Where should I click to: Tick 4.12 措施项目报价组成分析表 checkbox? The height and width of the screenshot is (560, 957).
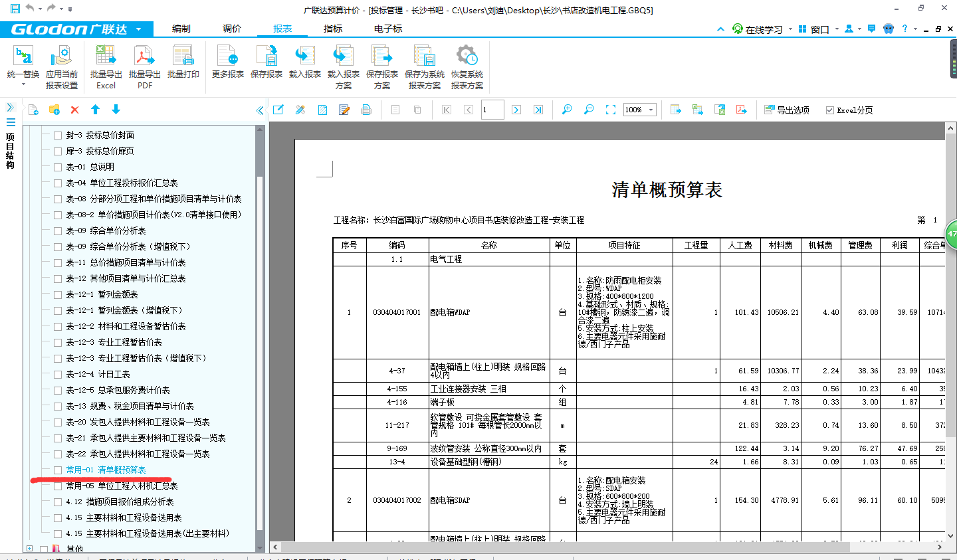(58, 502)
